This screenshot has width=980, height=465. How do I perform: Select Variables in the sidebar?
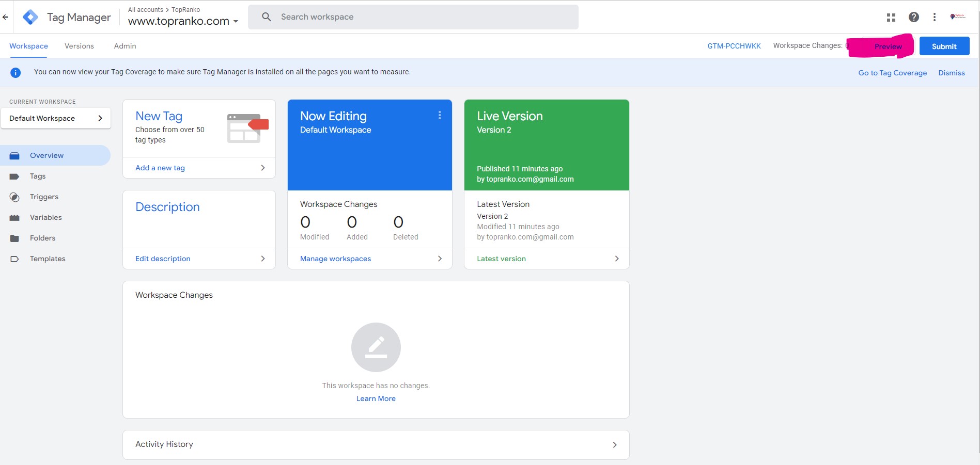coord(55,217)
